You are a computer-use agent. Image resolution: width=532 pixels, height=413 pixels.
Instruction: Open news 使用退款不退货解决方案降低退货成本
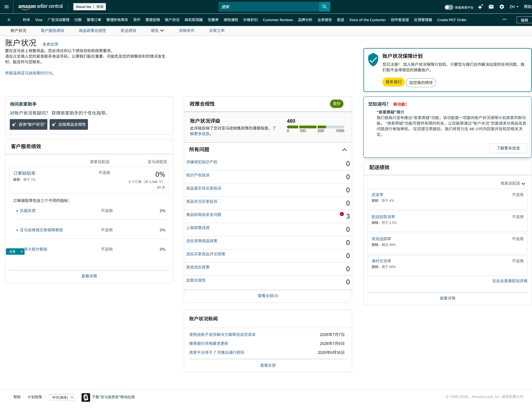222,335
